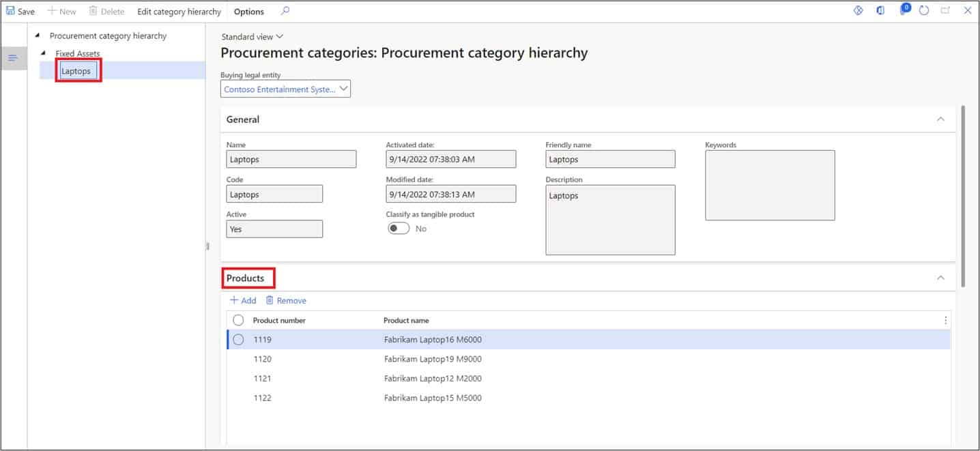This screenshot has height=451, width=980.
Task: Open the accessibility help icon
Action: [859, 11]
